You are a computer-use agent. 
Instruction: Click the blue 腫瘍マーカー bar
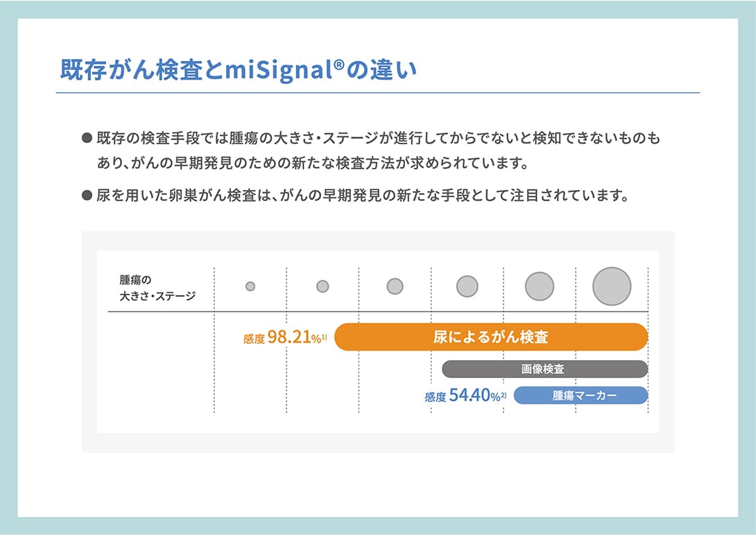click(580, 396)
